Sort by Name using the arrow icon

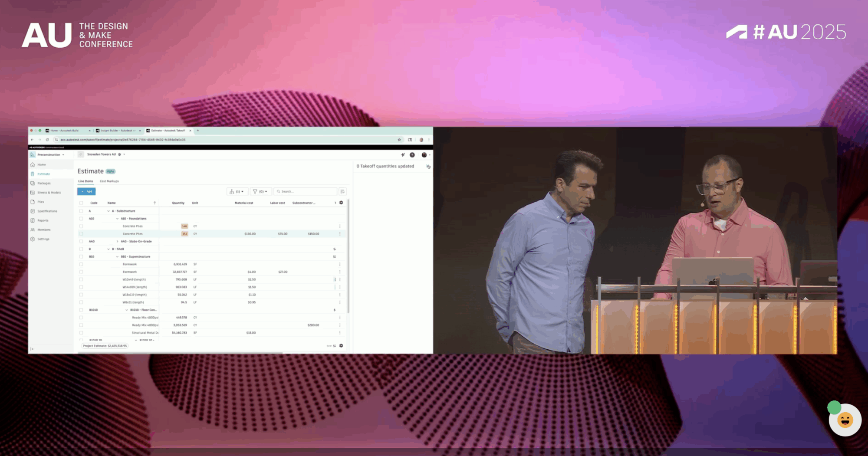click(x=155, y=203)
